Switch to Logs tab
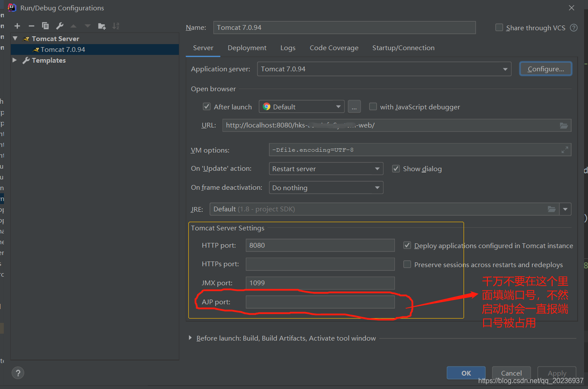The image size is (588, 389). coord(288,48)
